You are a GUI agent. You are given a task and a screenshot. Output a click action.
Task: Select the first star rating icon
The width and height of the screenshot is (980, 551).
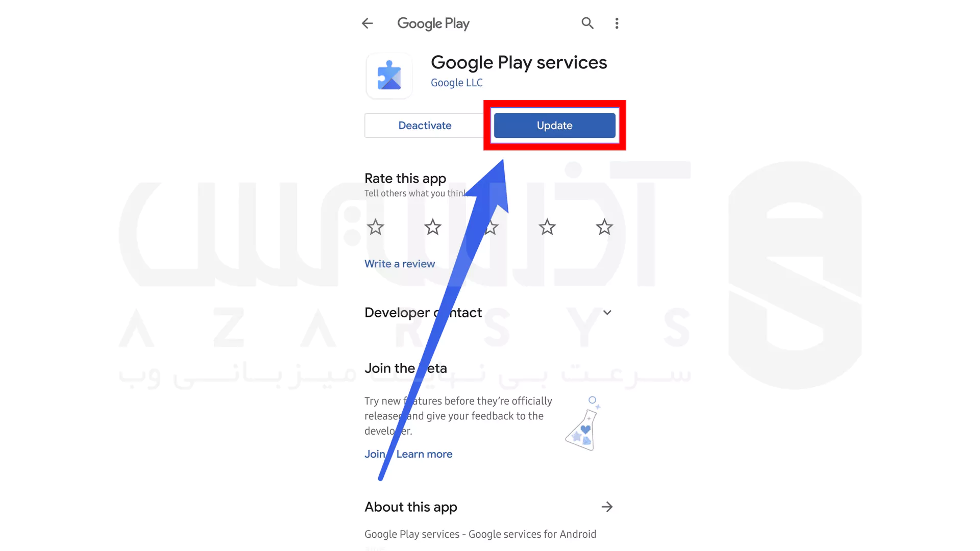(376, 226)
